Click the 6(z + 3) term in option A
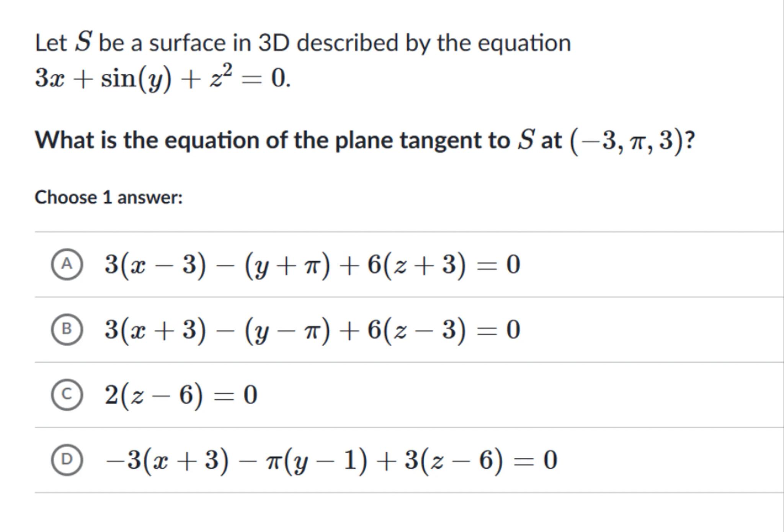 (417, 265)
